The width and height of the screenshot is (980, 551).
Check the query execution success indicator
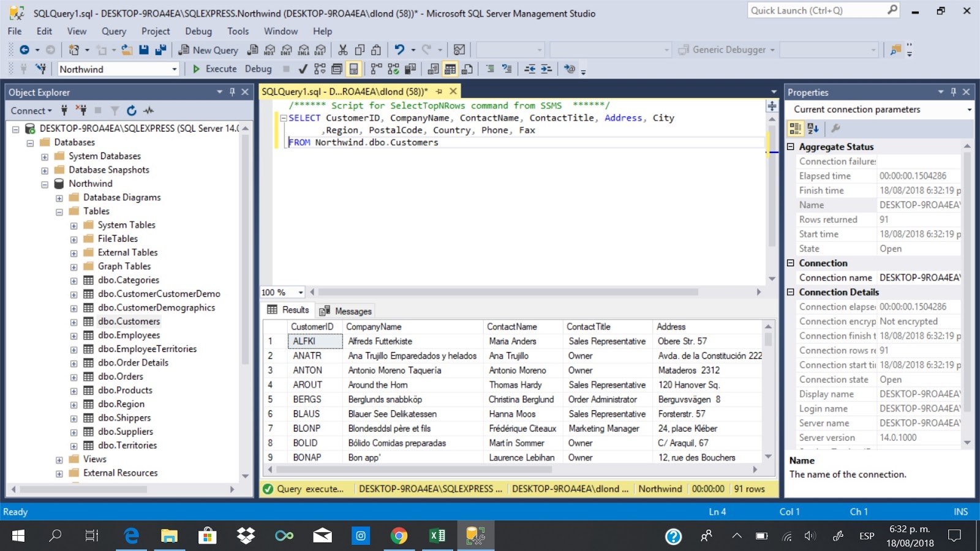pyautogui.click(x=268, y=489)
